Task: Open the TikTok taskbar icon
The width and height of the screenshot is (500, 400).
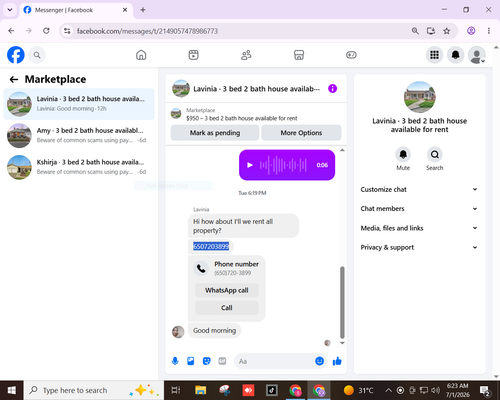Action: (272, 390)
